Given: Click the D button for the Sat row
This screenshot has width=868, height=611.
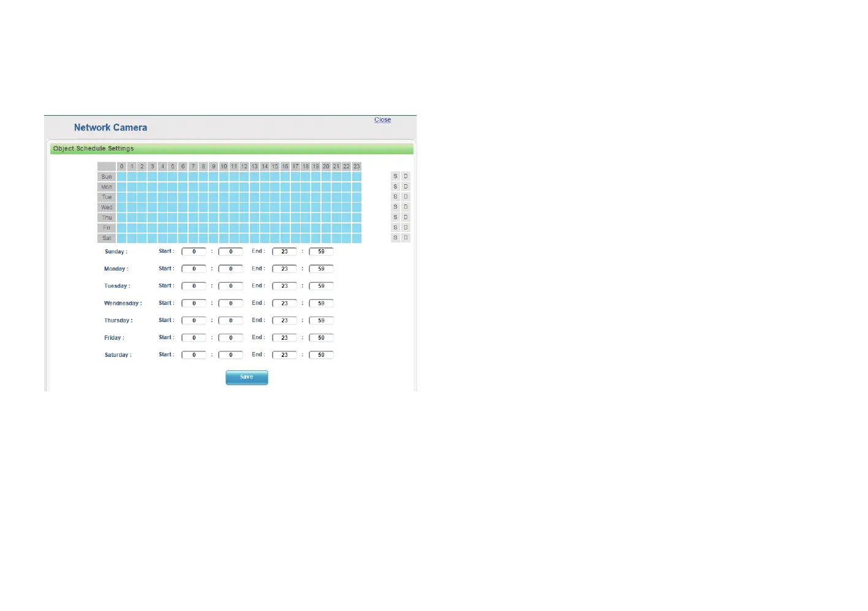Looking at the screenshot, I should point(406,238).
